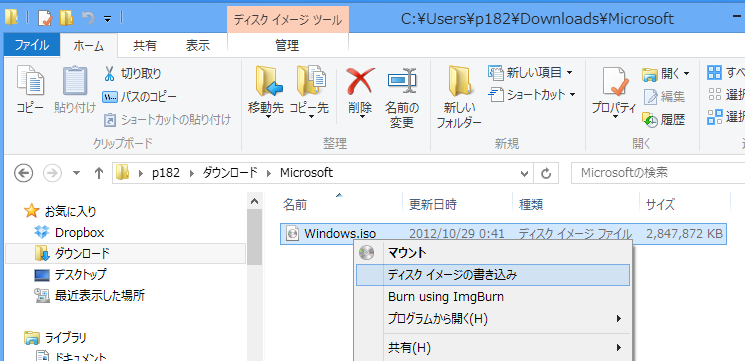Click Disc Image Tools (ディスク イメージ ツール) header

pos(288,20)
